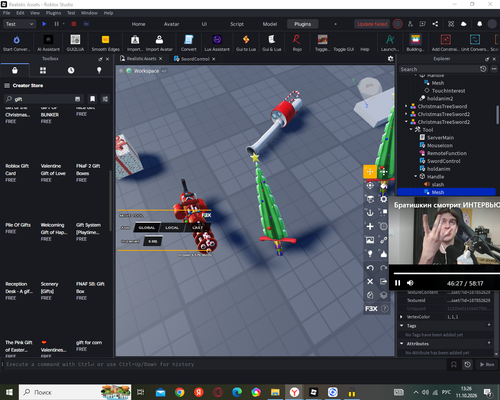The width and height of the screenshot is (500, 400).
Task: Select the F3X Decorate gear tool
Action: pyautogui.click(x=384, y=199)
